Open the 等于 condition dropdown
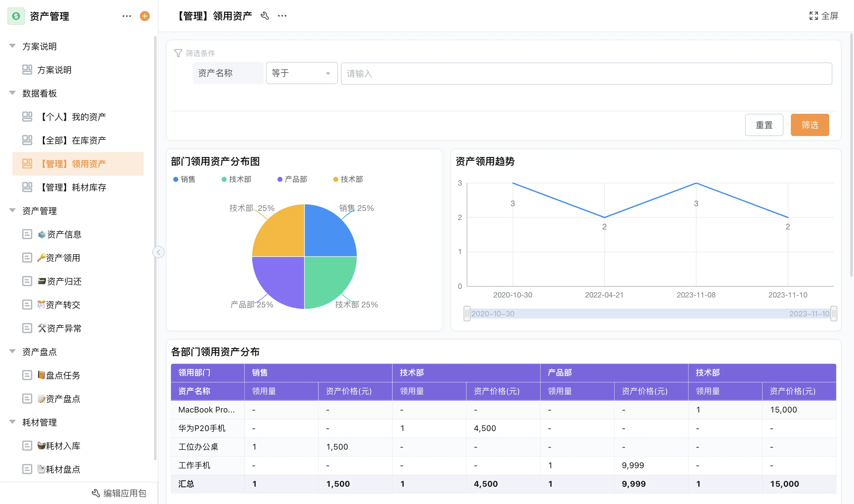This screenshot has width=854, height=504. coord(301,73)
